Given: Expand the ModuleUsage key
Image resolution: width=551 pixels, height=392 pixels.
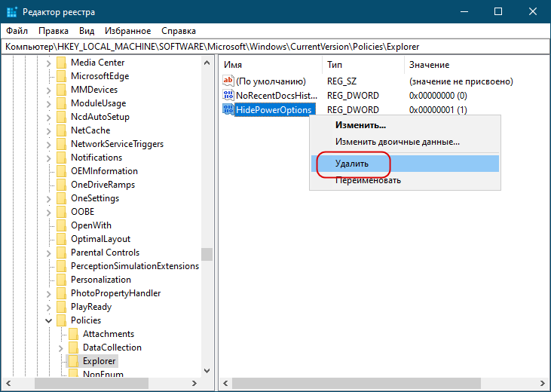Looking at the screenshot, I should [49, 104].
